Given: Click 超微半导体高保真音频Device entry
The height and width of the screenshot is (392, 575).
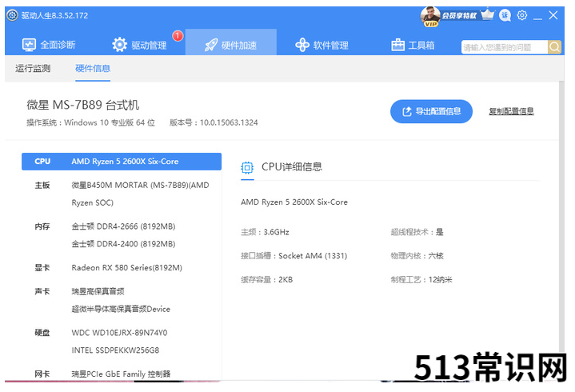Looking at the screenshot, I should tap(121, 309).
